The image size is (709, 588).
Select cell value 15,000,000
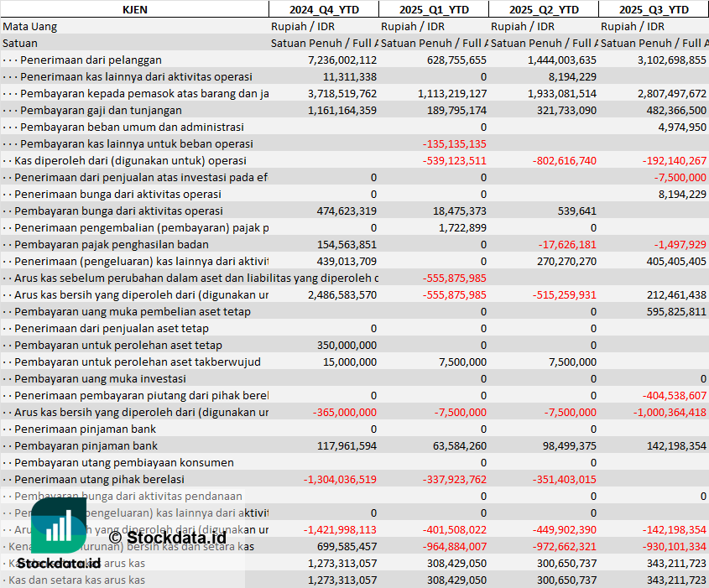350,362
